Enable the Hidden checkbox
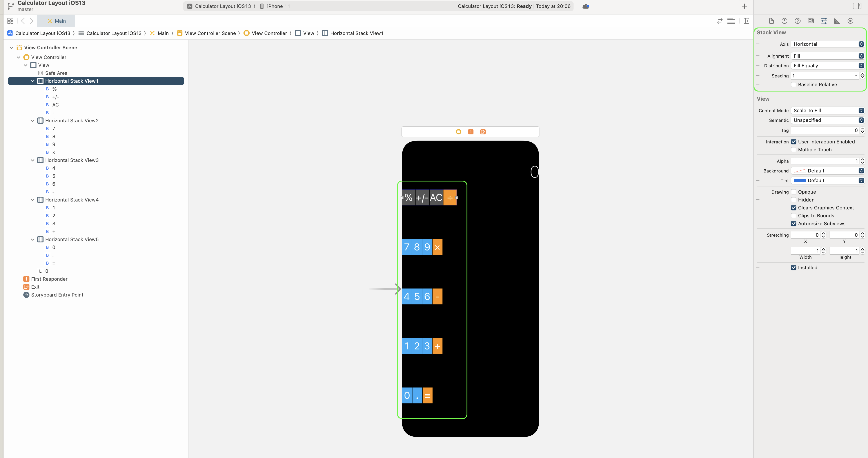Image resolution: width=868 pixels, height=458 pixels. pos(794,200)
